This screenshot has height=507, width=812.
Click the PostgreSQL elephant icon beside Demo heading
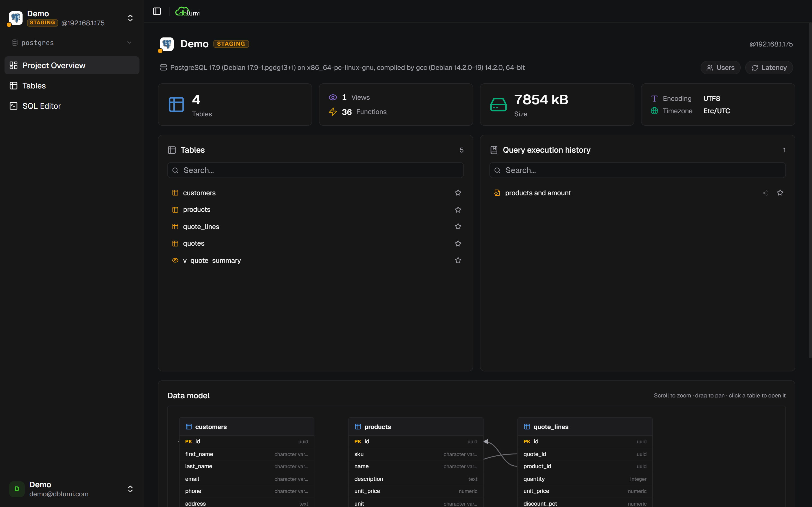(167, 44)
